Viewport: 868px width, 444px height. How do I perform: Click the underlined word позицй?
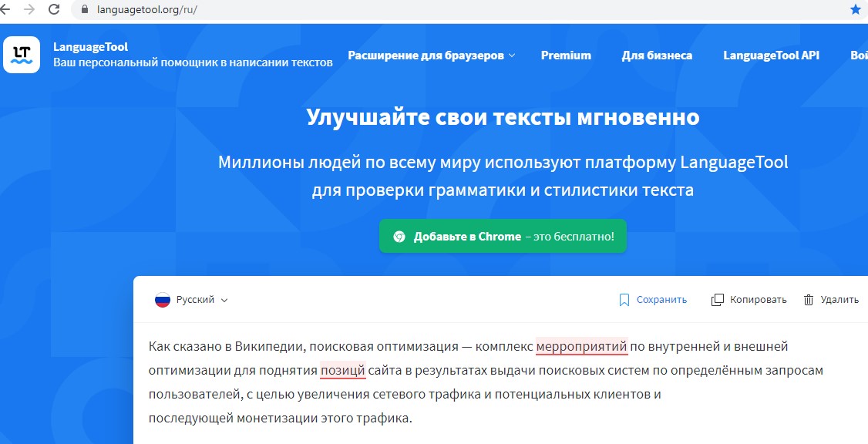343,371
